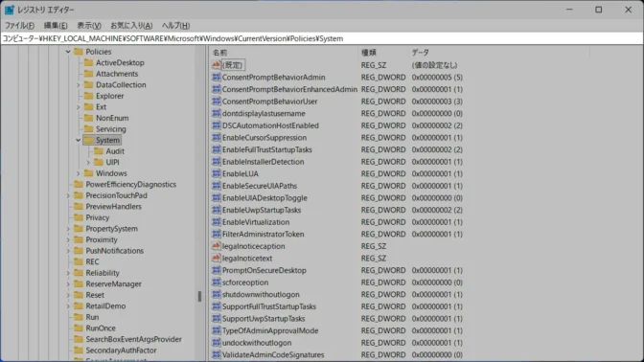
Task: Select the EnableUwpStartupTasks value
Action: point(262,210)
